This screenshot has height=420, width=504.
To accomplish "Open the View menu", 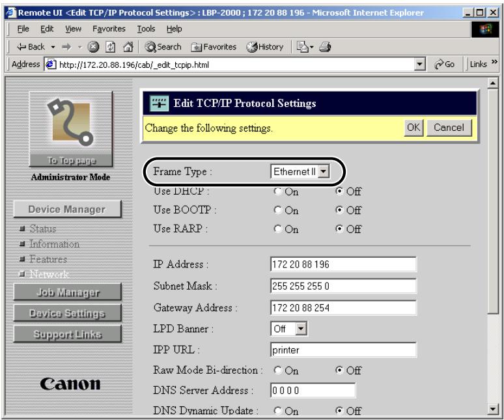I will point(73,29).
